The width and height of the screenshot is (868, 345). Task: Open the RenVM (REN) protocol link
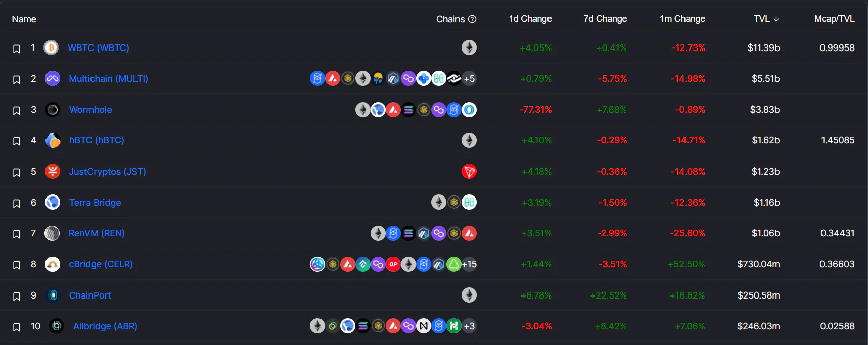coord(97,233)
